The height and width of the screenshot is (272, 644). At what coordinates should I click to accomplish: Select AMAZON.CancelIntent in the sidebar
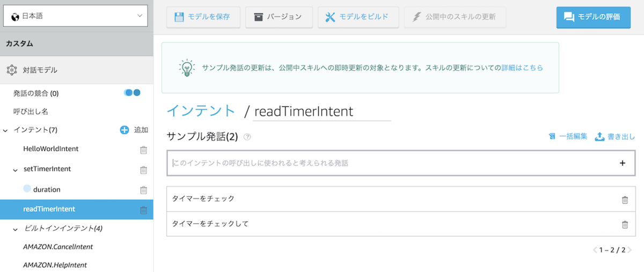58,247
